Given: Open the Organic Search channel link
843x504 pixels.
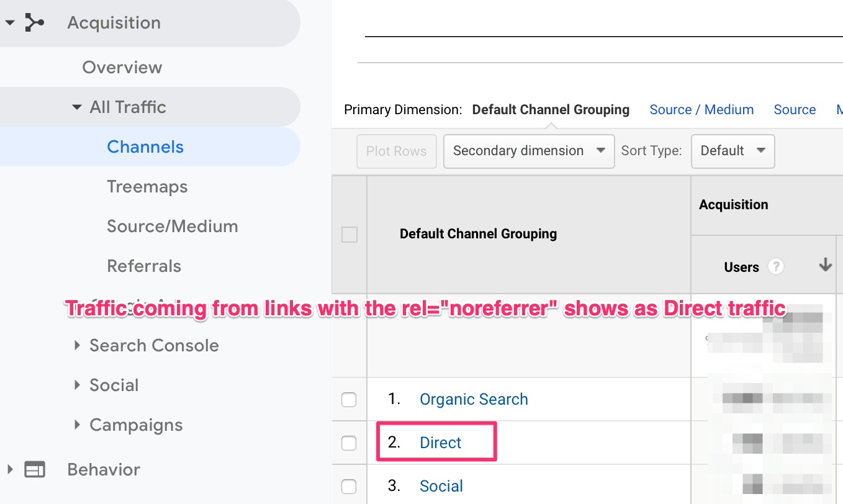Looking at the screenshot, I should click(474, 399).
